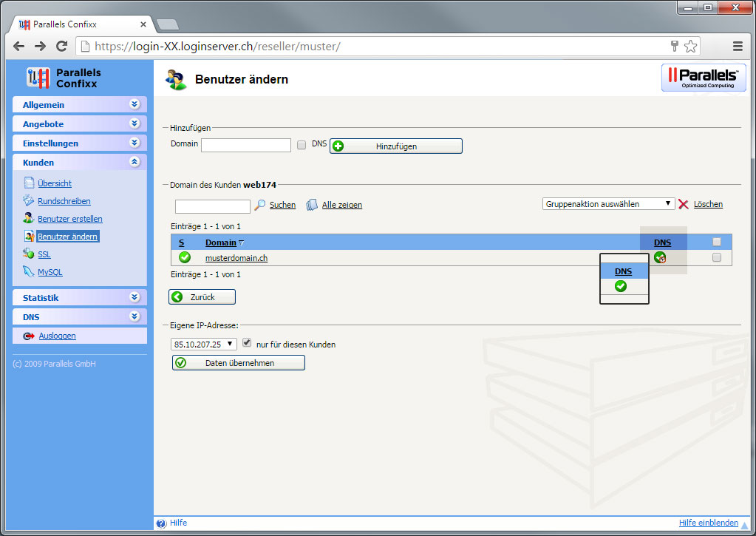Sort table by Domain column header
Screen dimensions: 756x536
[221, 242]
